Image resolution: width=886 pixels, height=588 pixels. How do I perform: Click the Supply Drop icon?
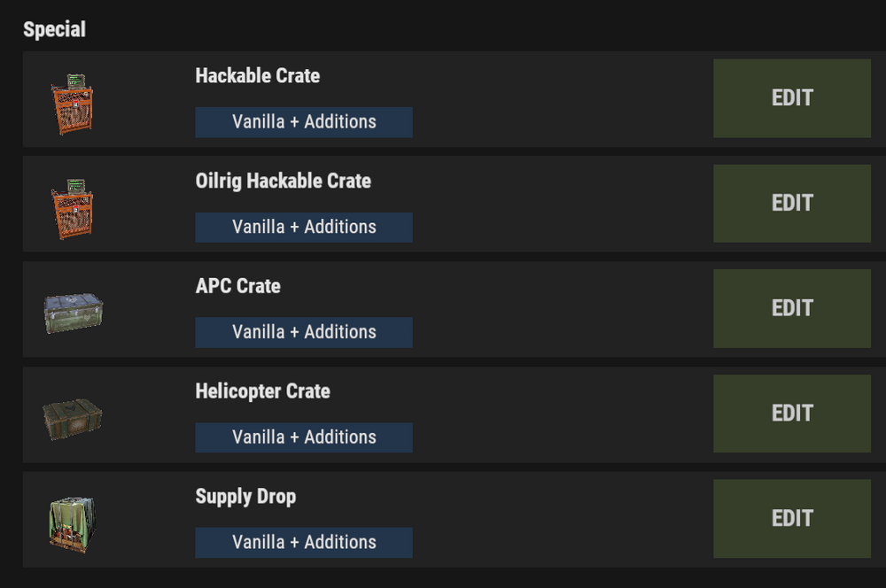(73, 522)
